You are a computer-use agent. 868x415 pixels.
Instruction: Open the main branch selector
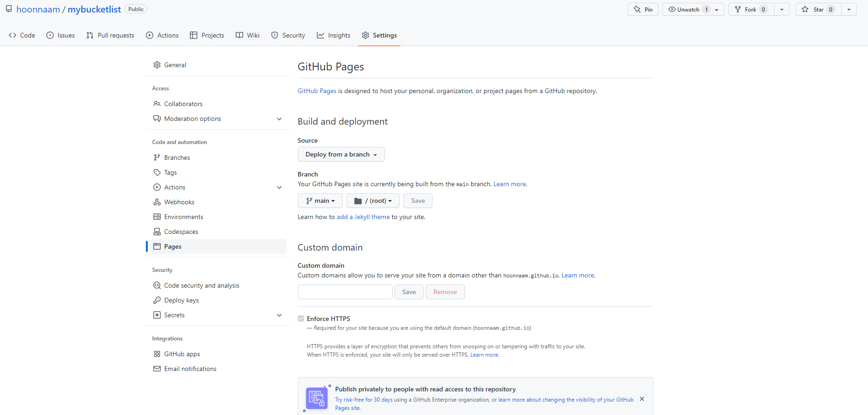pos(320,201)
